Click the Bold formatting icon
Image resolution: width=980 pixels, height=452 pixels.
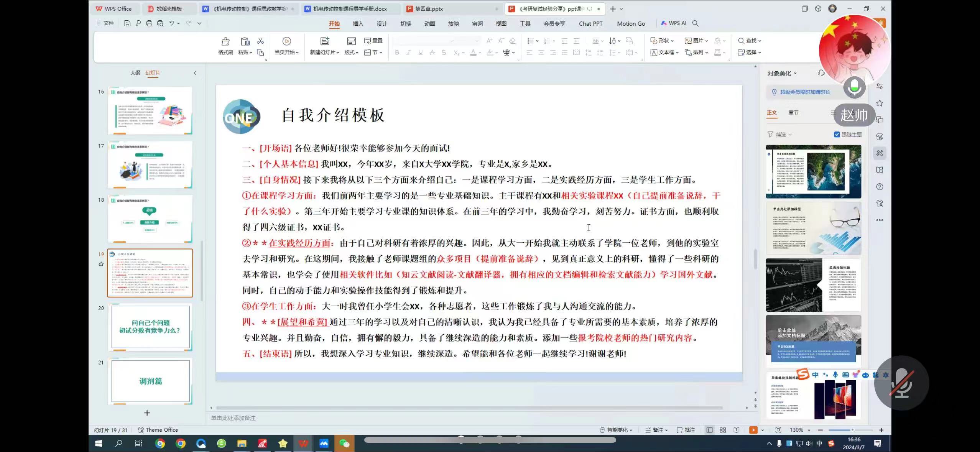pos(397,53)
